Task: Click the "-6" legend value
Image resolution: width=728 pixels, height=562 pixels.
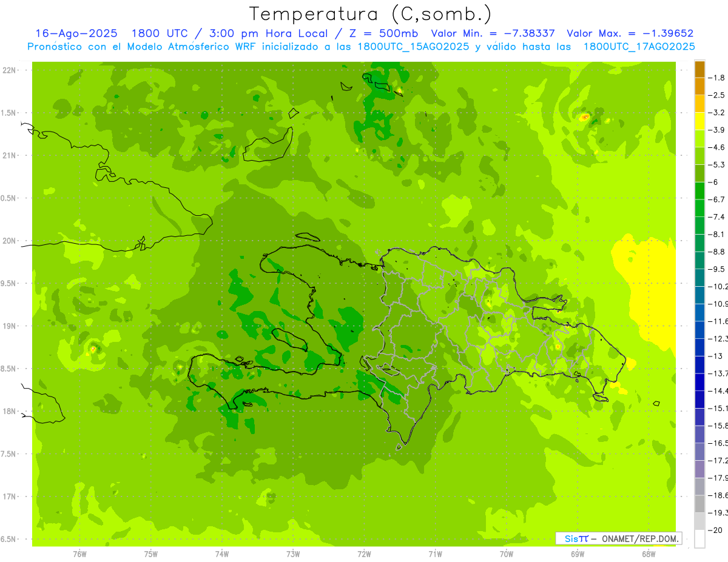Action: [x=714, y=182]
